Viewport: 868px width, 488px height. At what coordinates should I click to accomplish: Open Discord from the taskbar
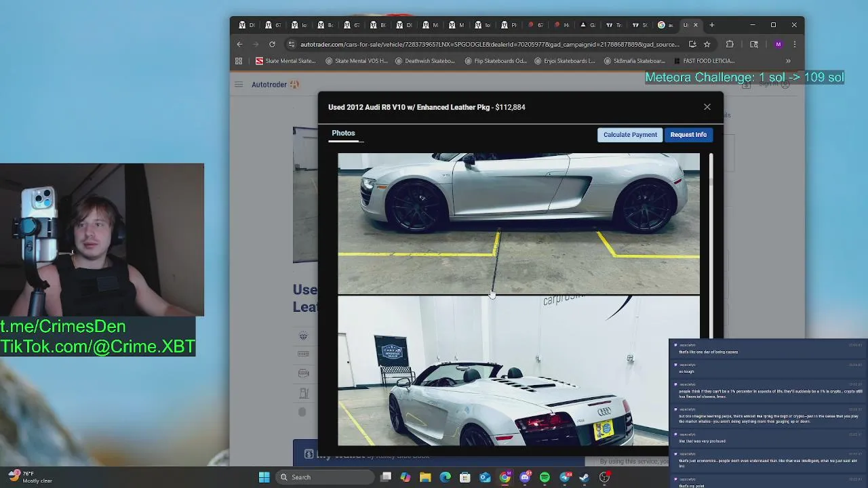click(x=525, y=477)
